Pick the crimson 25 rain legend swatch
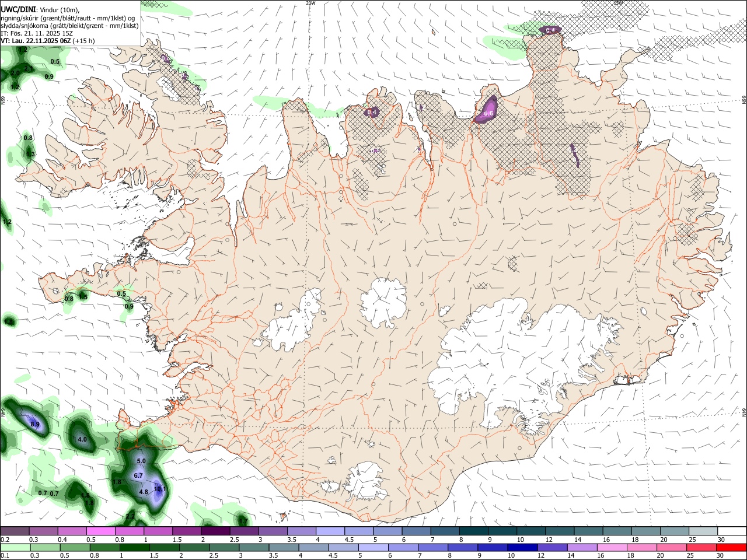The height and width of the screenshot is (560, 747). (701, 548)
